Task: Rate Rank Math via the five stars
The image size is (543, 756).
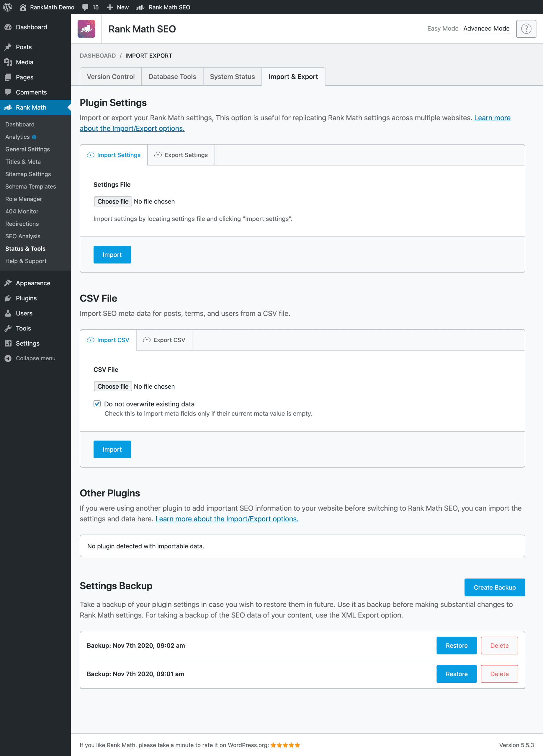Action: (x=285, y=745)
